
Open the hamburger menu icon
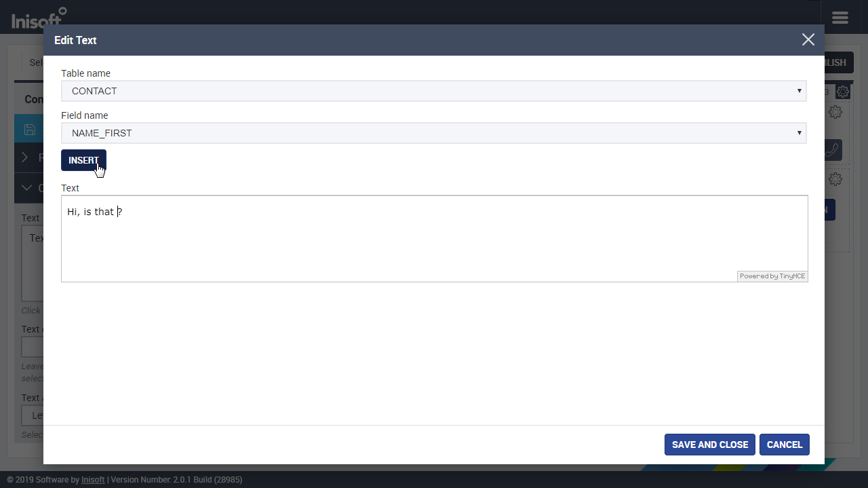click(840, 18)
